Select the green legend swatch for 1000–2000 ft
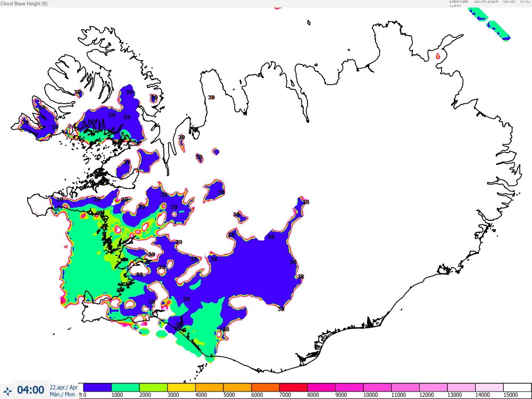This screenshot has height=399, width=532. pos(126,387)
